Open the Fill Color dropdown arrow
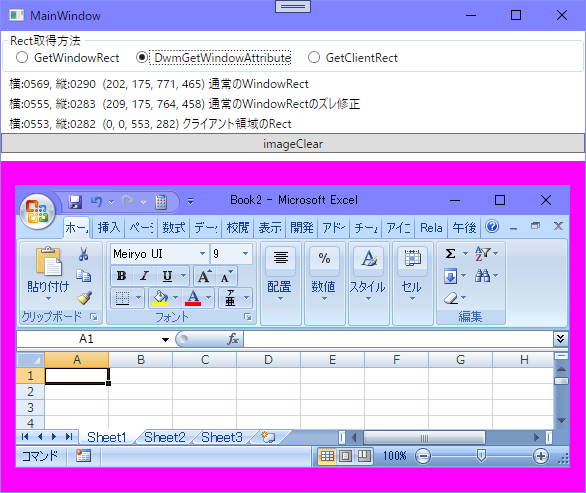The height and width of the screenshot is (493, 586). click(x=175, y=298)
